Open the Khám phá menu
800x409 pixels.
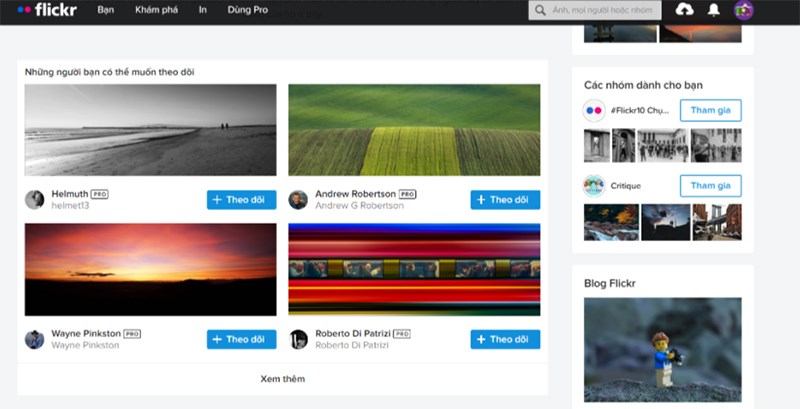coord(157,10)
